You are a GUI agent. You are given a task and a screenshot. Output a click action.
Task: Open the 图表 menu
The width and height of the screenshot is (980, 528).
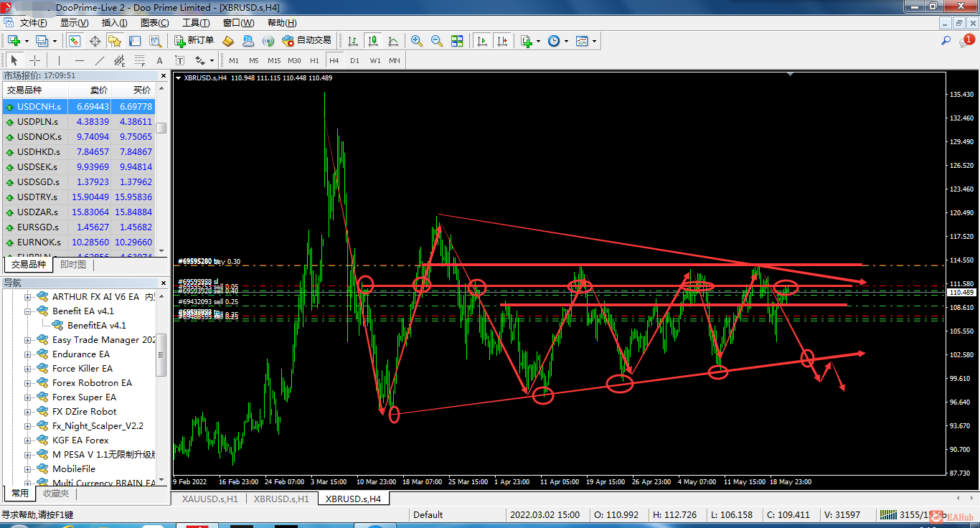pyautogui.click(x=155, y=23)
